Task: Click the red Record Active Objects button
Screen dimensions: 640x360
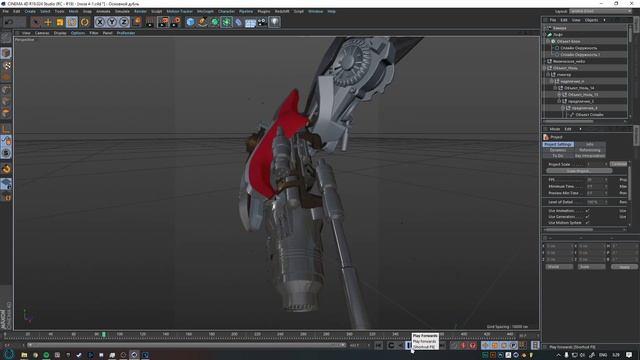Action: (463, 345)
